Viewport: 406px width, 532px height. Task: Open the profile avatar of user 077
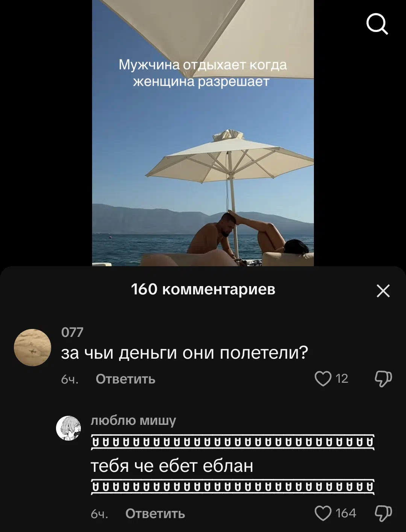click(32, 347)
